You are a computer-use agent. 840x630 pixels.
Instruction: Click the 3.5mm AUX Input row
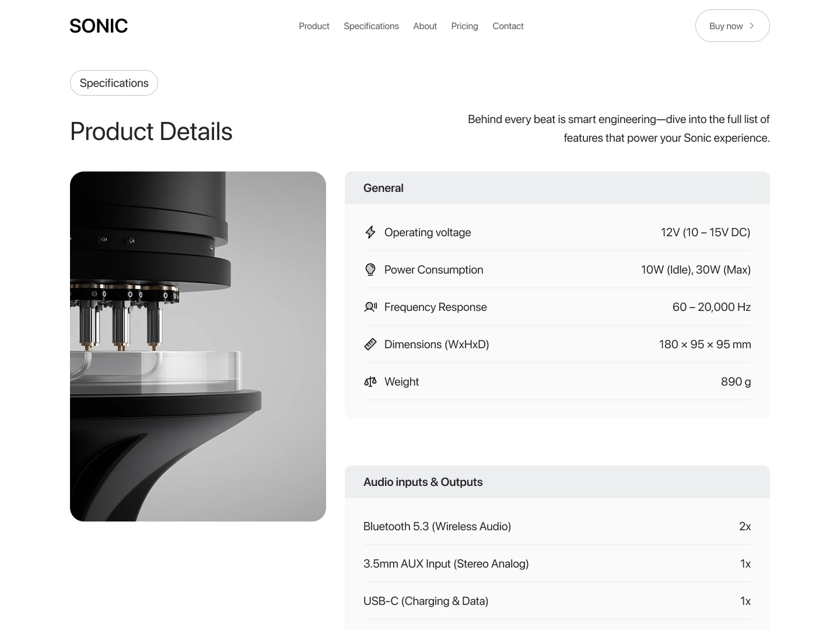[557, 563]
